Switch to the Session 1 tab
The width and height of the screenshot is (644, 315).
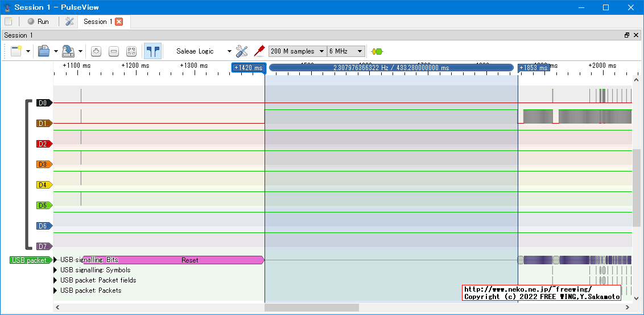pos(97,22)
